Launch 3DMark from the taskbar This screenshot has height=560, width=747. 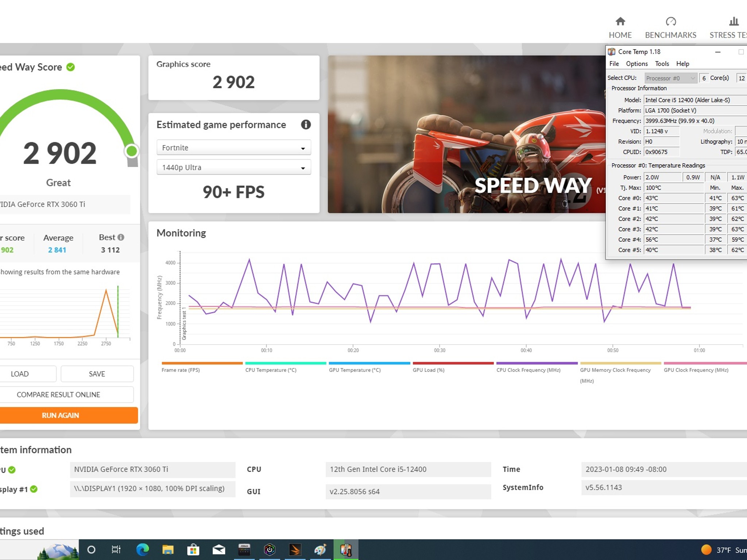click(295, 549)
